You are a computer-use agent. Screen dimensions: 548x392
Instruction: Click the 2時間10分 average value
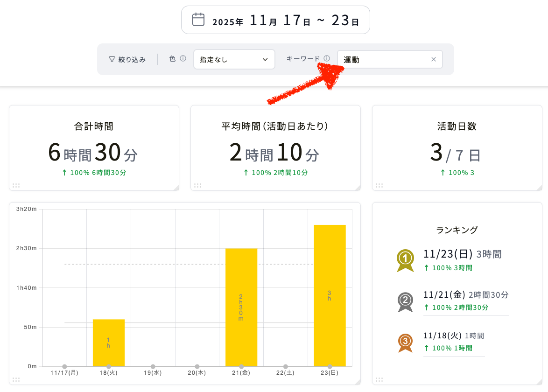(x=274, y=153)
